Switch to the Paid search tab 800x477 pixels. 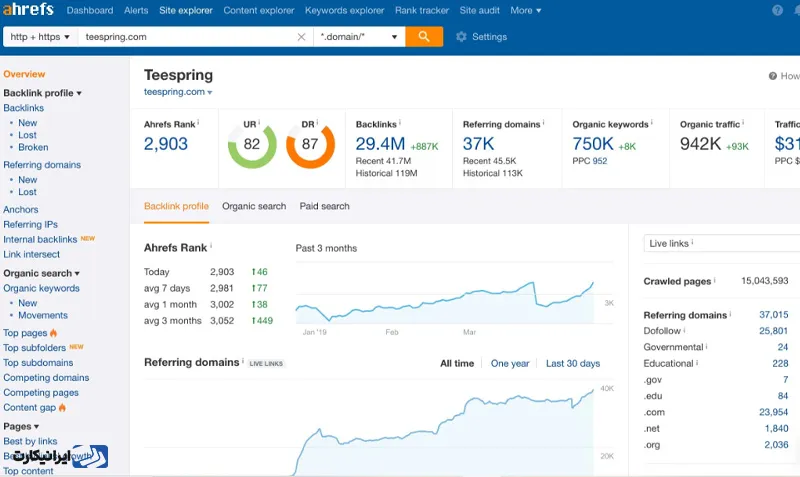324,206
